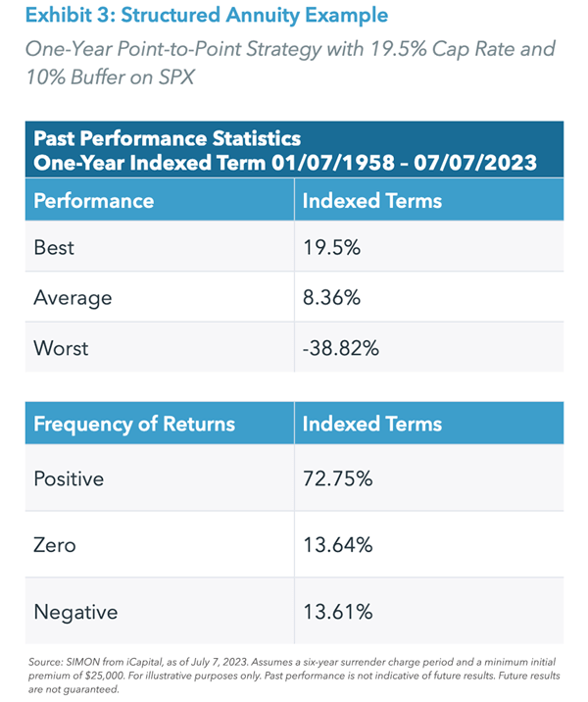Viewport: 588px width, 702px height.
Task: Select the 8.36% average value
Action: [333, 297]
